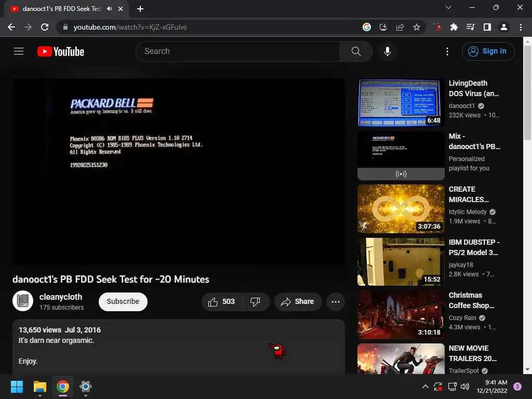This screenshot has height=399, width=532.
Task: Visit Cozy Rain channel name
Action: [462, 318]
